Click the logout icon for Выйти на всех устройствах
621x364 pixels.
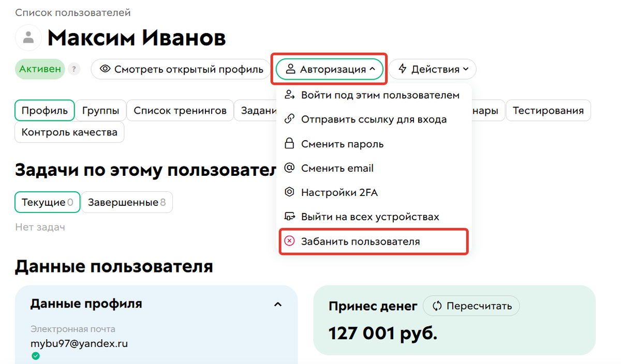[x=289, y=216]
